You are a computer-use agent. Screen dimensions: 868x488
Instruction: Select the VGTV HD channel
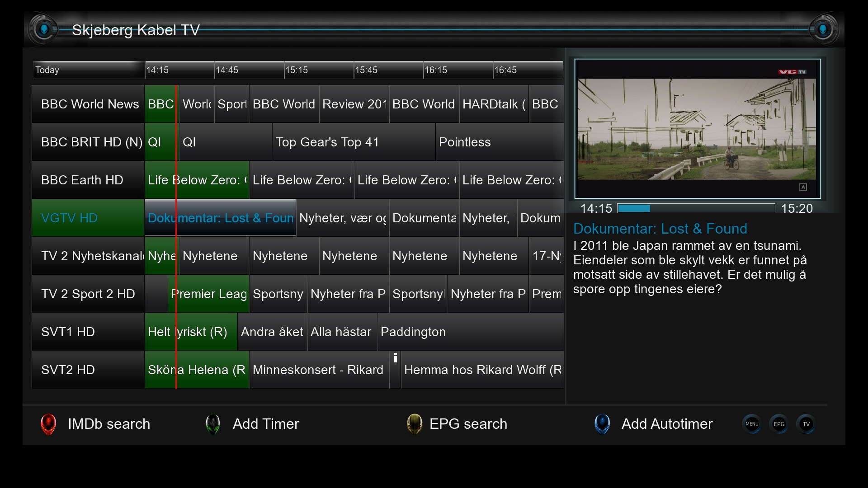pos(88,218)
